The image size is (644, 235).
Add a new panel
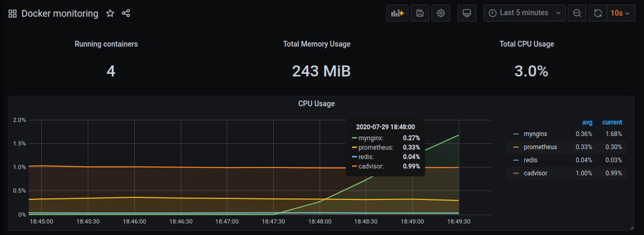point(398,13)
